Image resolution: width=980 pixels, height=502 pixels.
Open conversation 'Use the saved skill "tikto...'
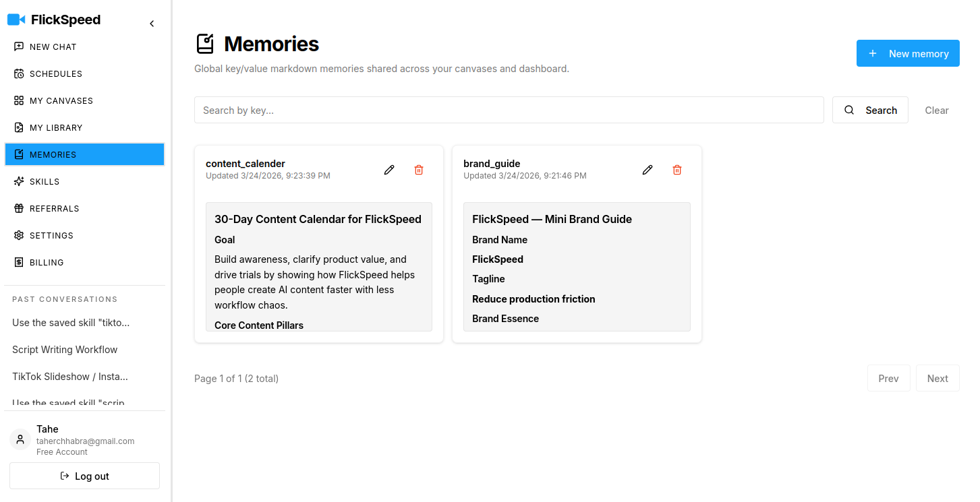point(71,323)
